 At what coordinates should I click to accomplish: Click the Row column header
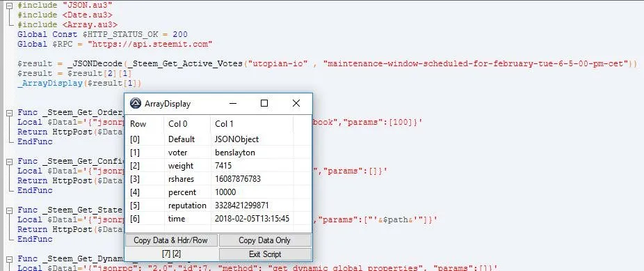click(145, 124)
